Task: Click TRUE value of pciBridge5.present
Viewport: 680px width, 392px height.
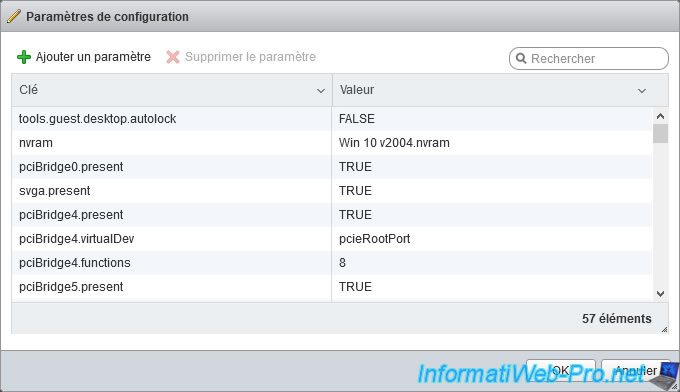Action: tap(355, 287)
